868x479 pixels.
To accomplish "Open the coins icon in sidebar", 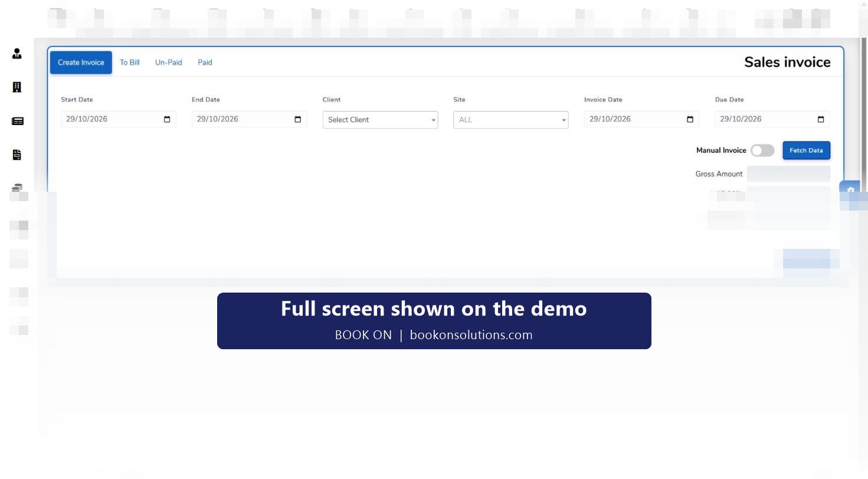I will [17, 188].
